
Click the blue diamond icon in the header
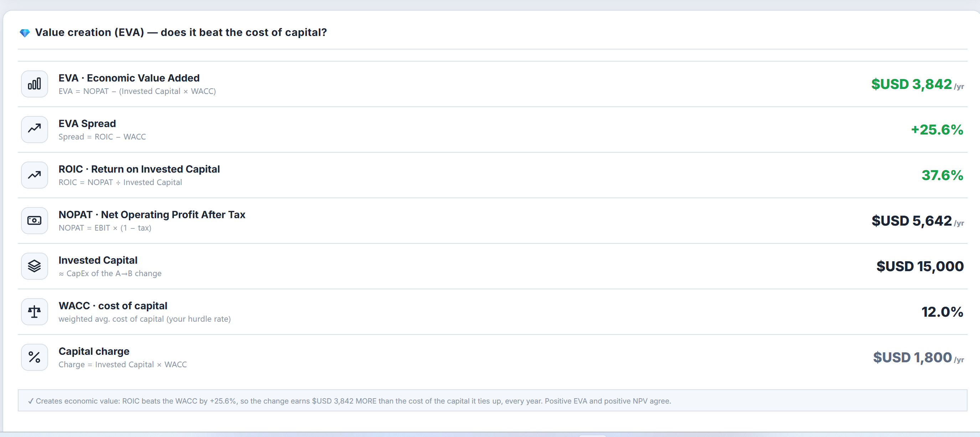(25, 33)
